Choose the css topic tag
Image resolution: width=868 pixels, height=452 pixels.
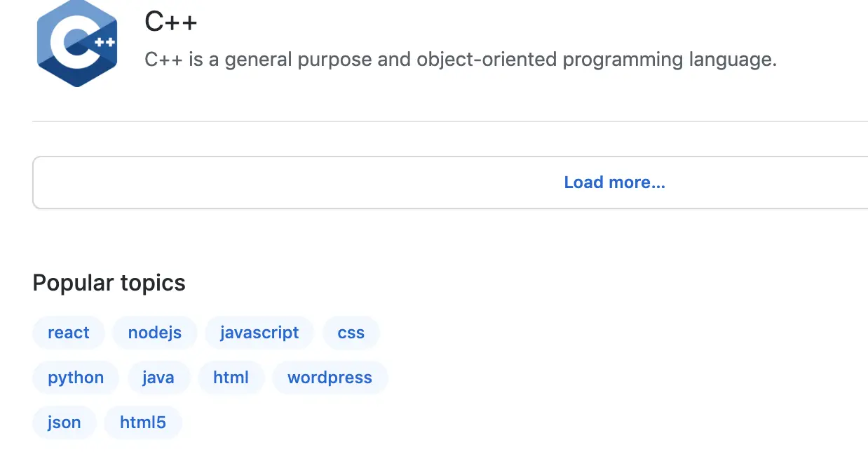(351, 333)
